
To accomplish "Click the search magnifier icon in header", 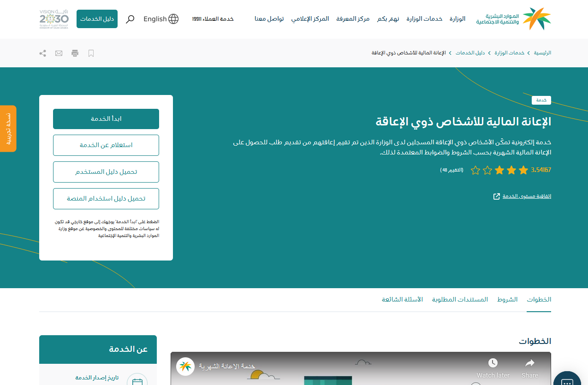I will (x=131, y=19).
